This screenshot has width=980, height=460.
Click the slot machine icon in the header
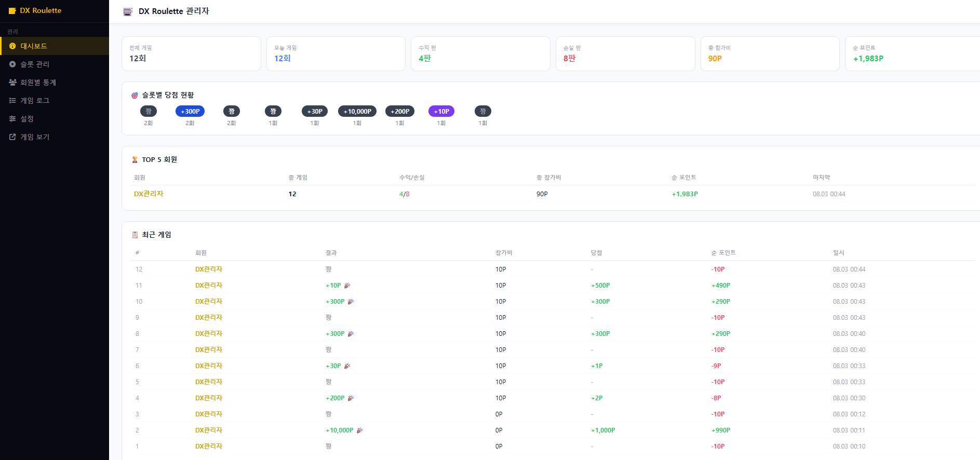[x=128, y=11]
